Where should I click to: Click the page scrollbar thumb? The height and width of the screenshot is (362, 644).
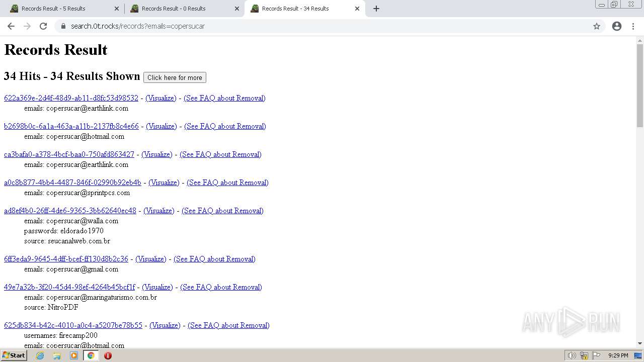click(x=640, y=85)
